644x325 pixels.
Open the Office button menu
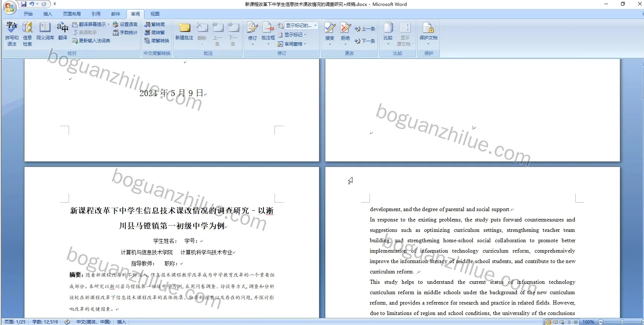coord(10,7)
